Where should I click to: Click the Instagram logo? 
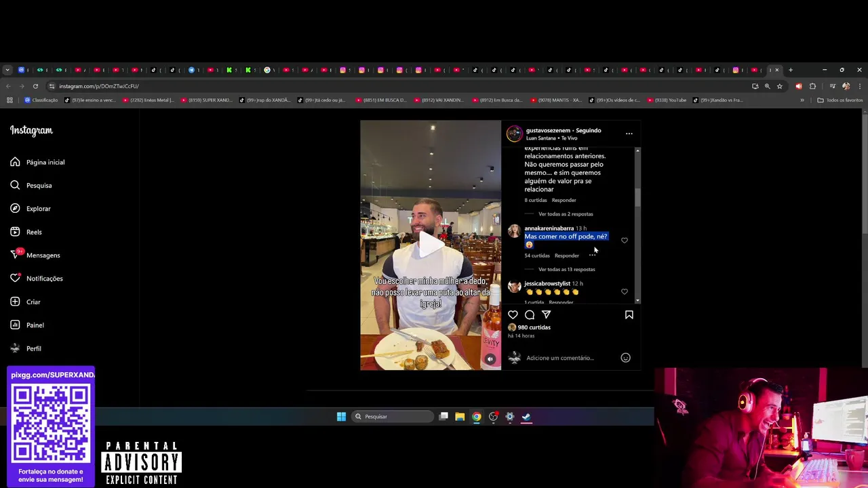coord(31,130)
